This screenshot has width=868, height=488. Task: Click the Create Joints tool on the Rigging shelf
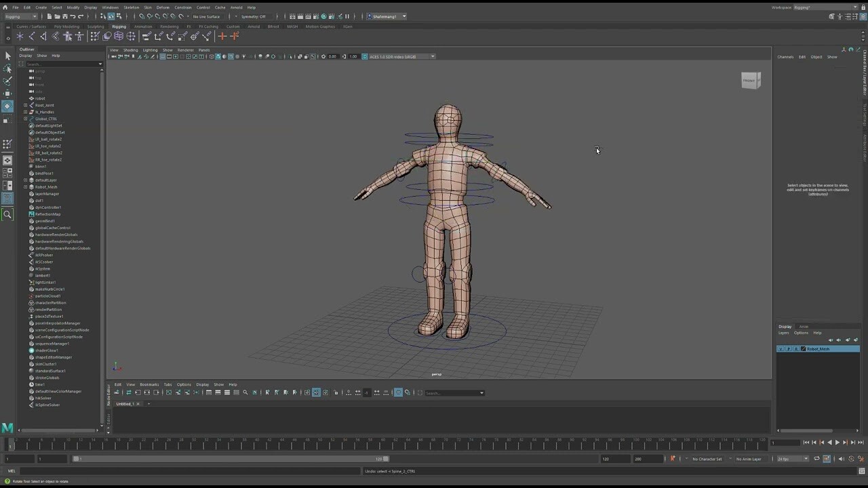(x=20, y=36)
